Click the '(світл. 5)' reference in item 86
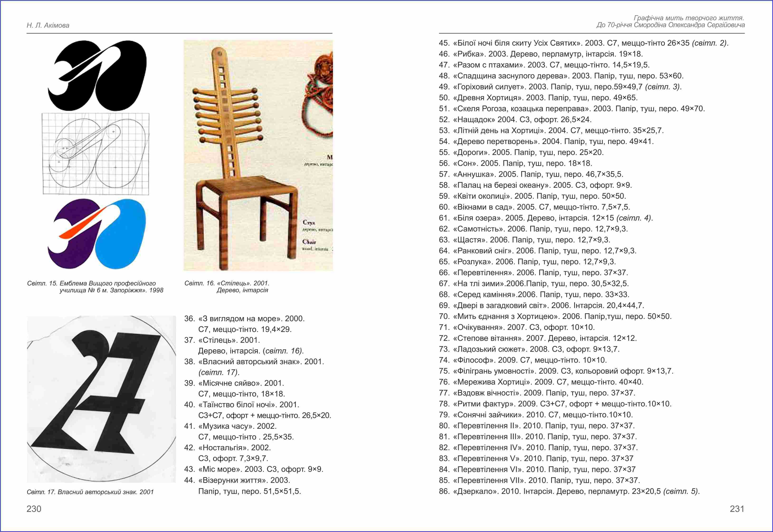This screenshot has width=773, height=532. [681, 491]
